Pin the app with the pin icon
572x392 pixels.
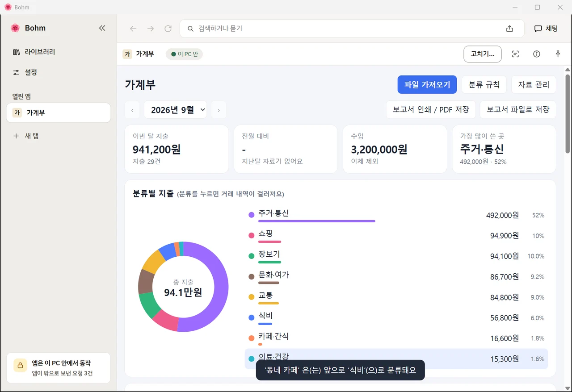tap(558, 54)
